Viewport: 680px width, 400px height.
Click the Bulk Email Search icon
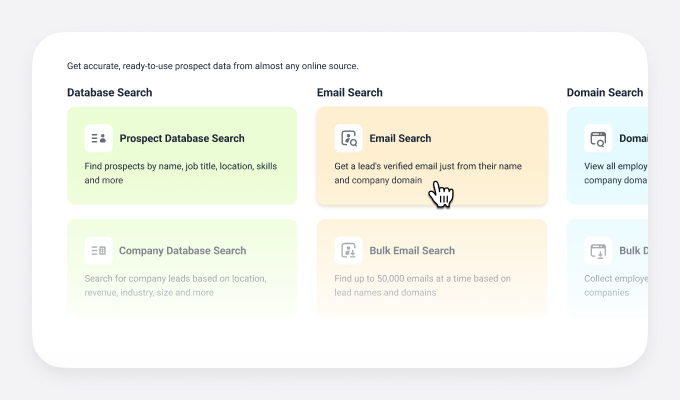point(348,251)
